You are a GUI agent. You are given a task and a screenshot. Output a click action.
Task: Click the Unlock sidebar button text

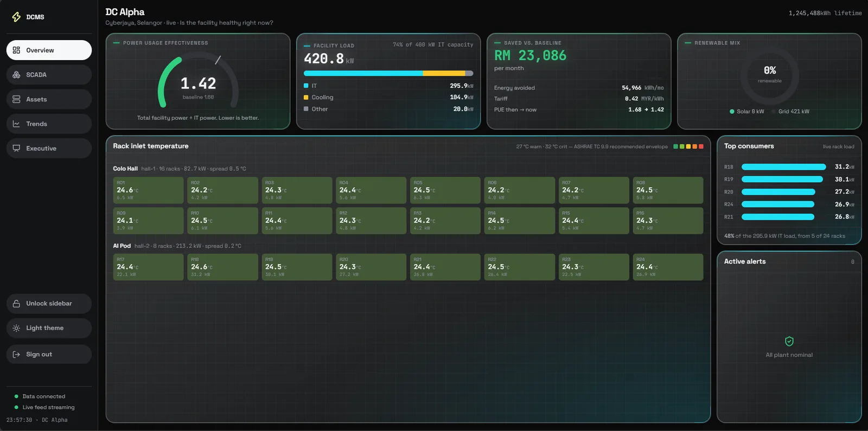49,304
